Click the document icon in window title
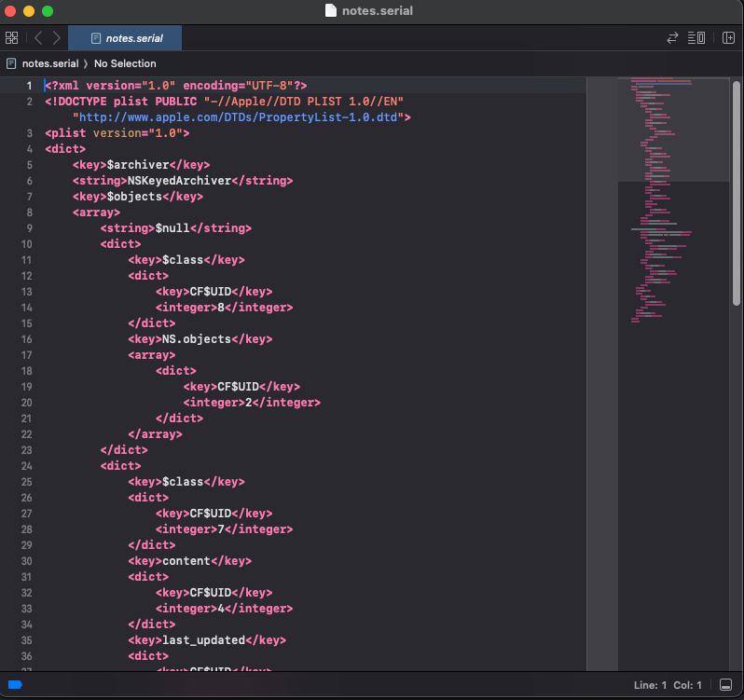 331,11
